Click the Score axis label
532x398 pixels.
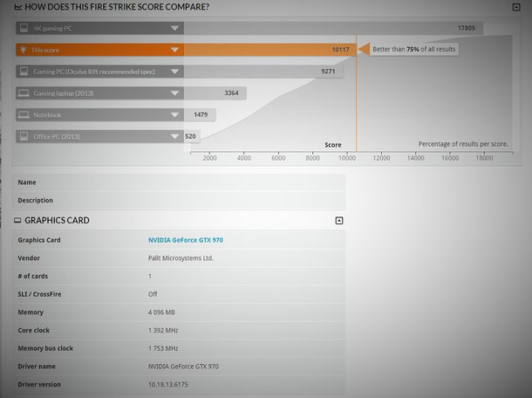[x=333, y=145]
